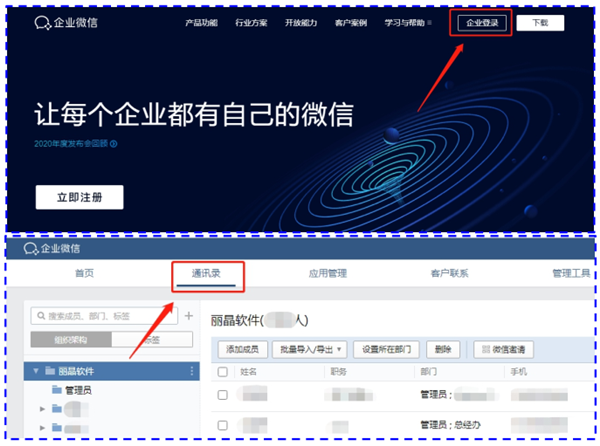The height and width of the screenshot is (446, 600).
Task: Switch to the 应用管理 tab
Action: [328, 273]
